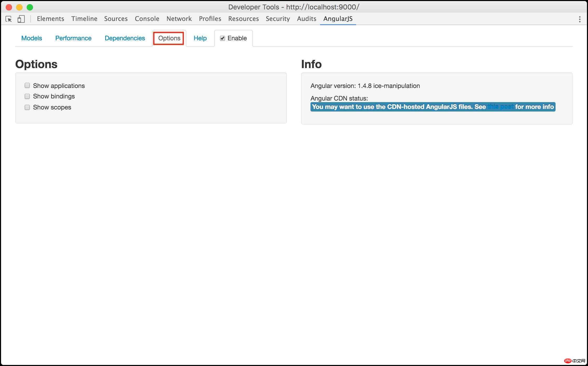Click the Options heading
588x366 pixels.
36,64
